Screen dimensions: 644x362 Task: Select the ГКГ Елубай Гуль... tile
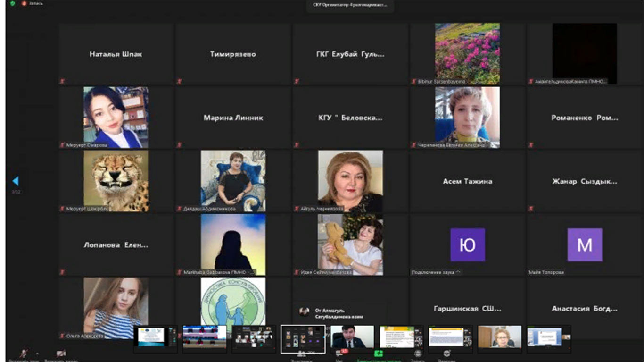tap(350, 54)
